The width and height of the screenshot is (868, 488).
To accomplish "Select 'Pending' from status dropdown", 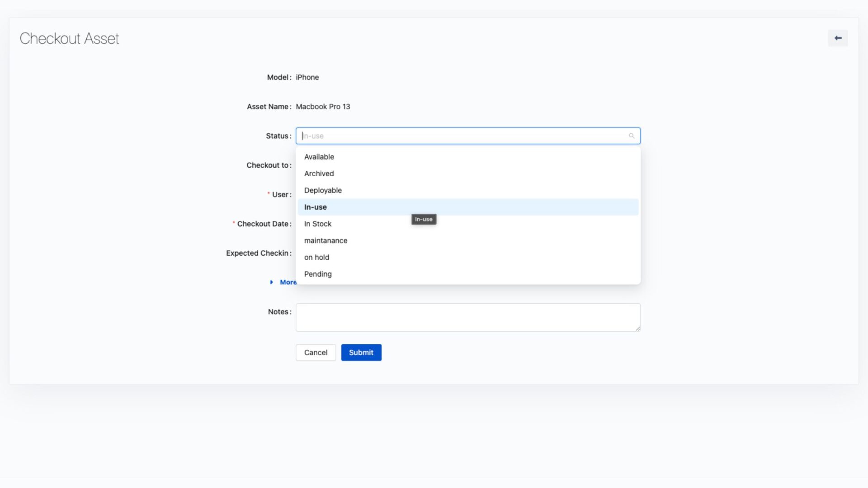I will tap(318, 273).
